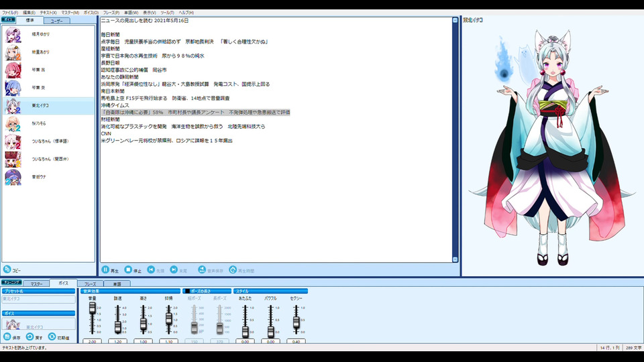The width and height of the screenshot is (644, 362).
Task: Choose the 琴葉 茜 voice
Action: point(48,70)
